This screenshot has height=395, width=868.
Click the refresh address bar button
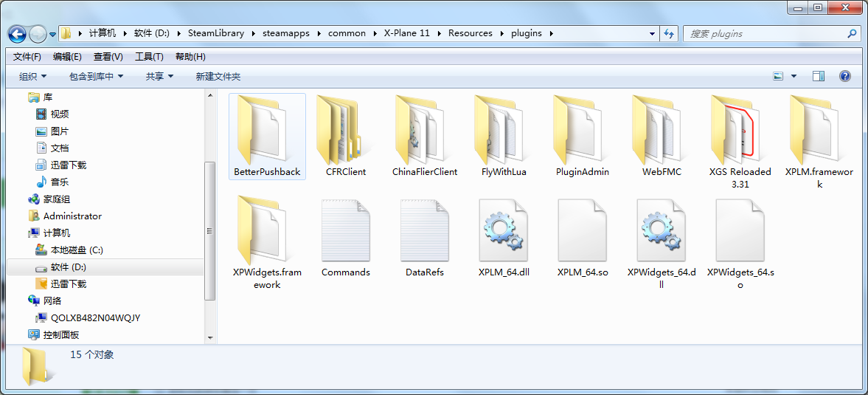tap(669, 33)
